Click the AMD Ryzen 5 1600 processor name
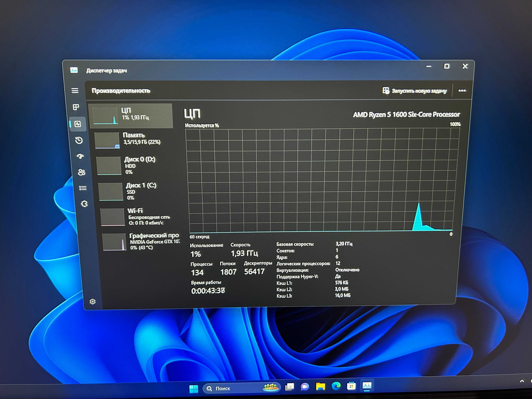Viewport: 532px width, 399px height. click(x=406, y=115)
